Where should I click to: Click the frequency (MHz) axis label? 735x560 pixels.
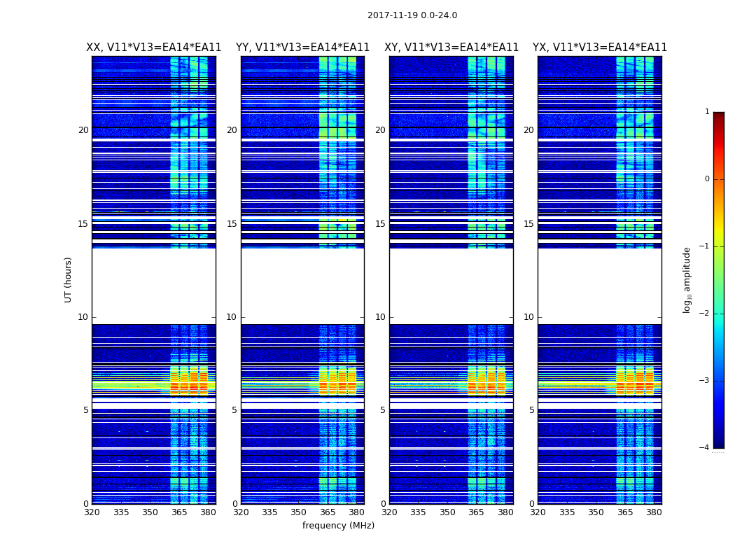338,525
